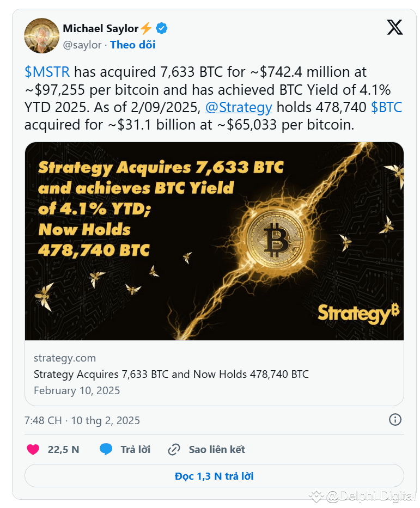Open the $MSTR cashtag link

click(x=47, y=72)
